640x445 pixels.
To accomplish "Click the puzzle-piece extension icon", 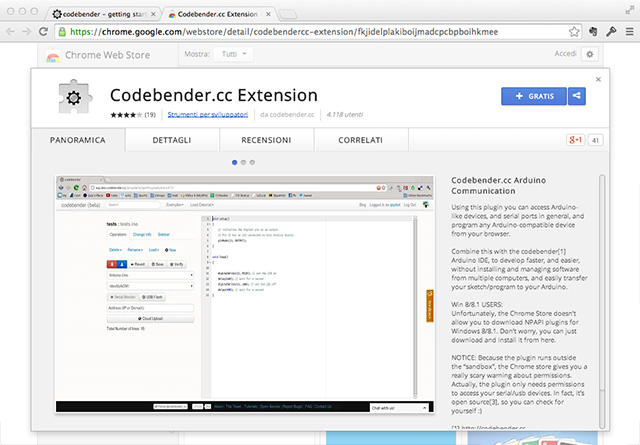I will (x=74, y=96).
